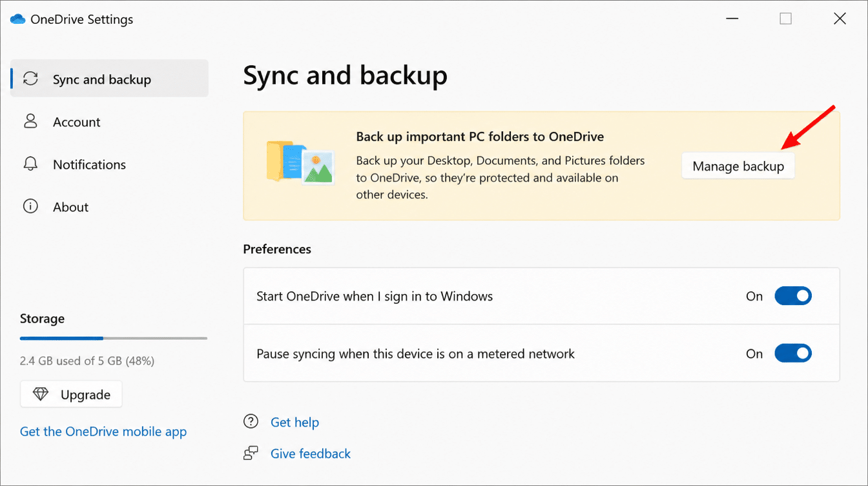The image size is (868, 486).
Task: Click the Upgrade storage button
Action: (x=71, y=394)
